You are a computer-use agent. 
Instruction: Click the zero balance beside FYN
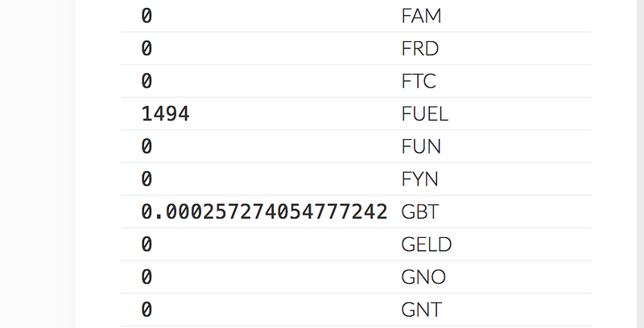click(147, 179)
